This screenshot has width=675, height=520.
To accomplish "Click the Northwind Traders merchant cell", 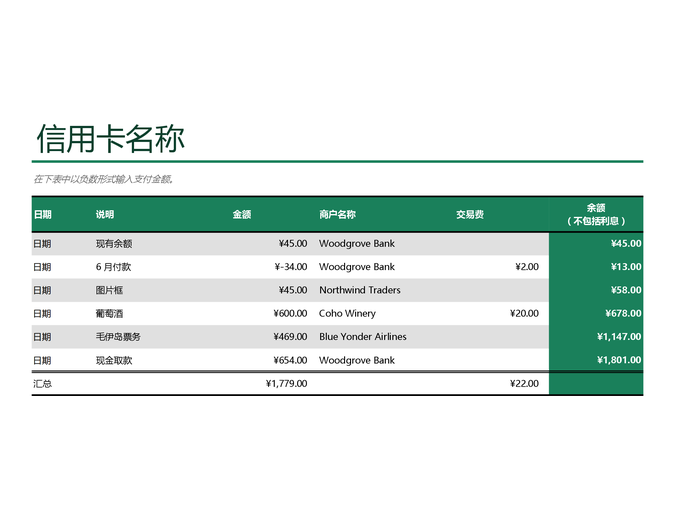I will point(360,290).
